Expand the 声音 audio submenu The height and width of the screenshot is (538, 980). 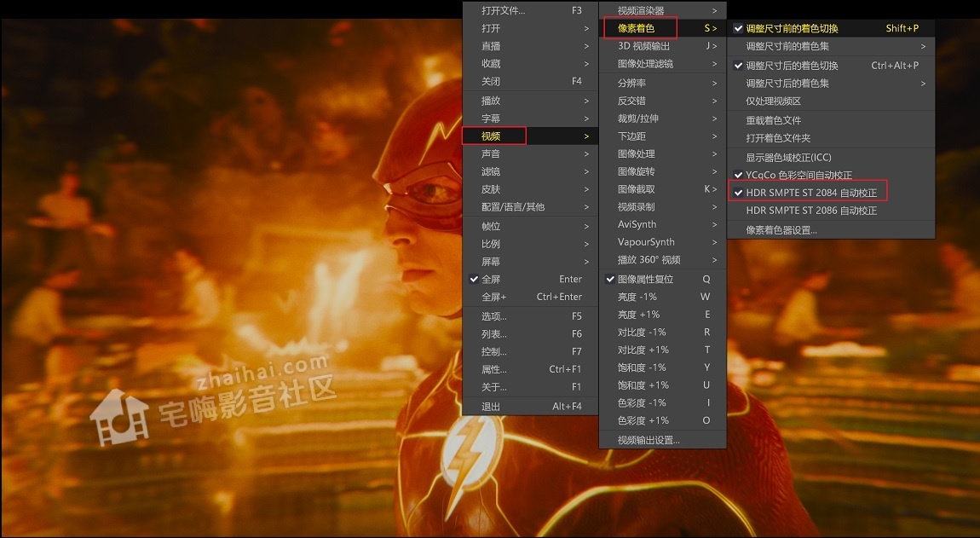(531, 153)
